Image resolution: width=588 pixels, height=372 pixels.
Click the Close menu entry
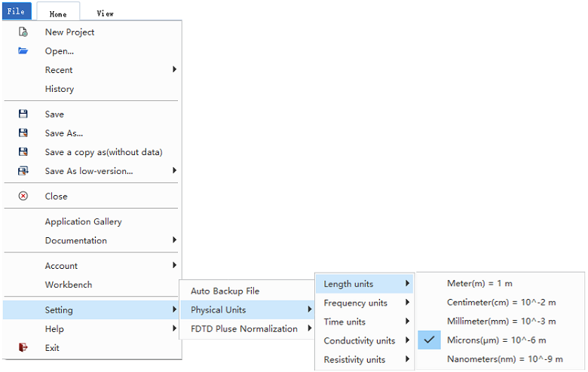coord(92,196)
